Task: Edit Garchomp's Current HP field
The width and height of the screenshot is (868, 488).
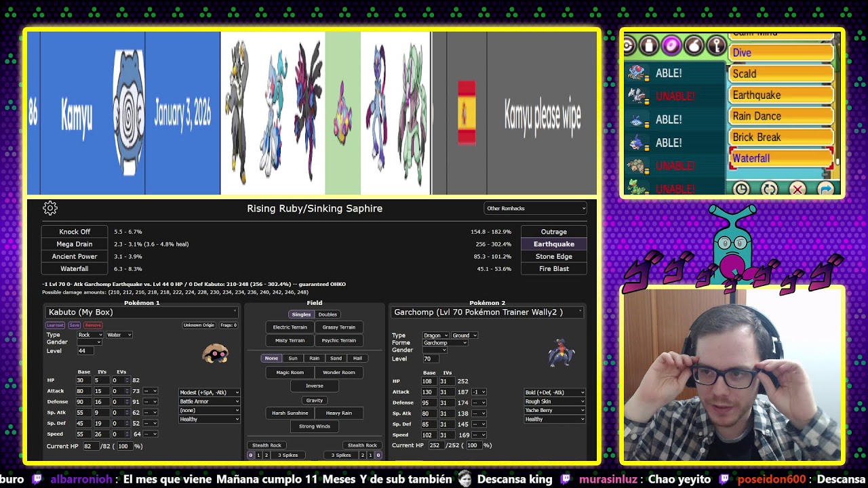Action: coord(435,445)
